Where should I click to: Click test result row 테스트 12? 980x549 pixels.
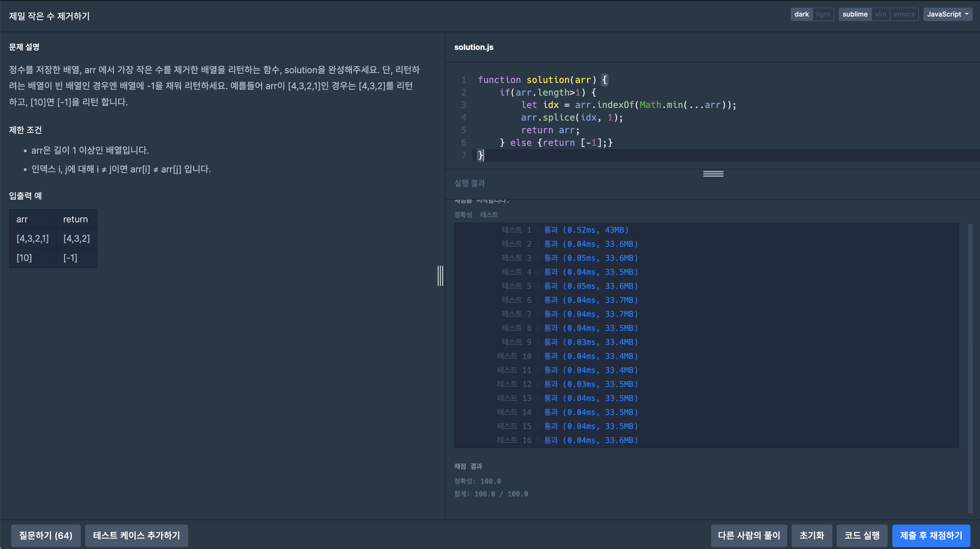coord(567,384)
